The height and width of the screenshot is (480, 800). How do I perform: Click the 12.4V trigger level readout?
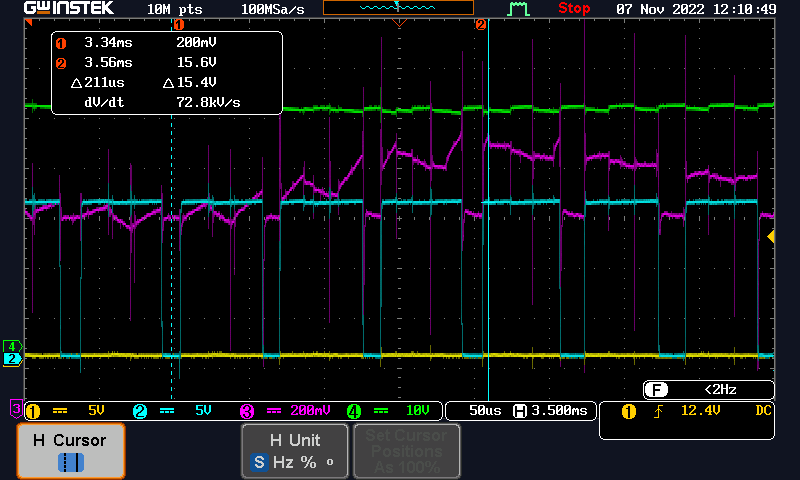(x=701, y=410)
